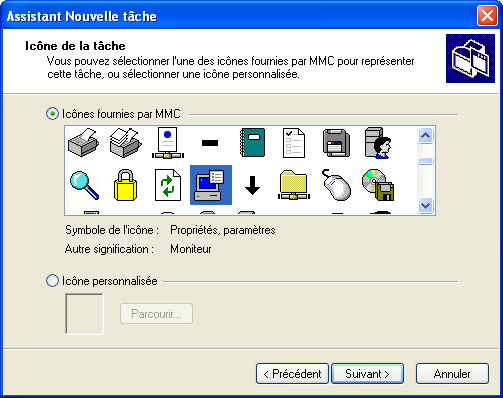Pick the magnifying glass search icon
This screenshot has width=503, height=398.
(x=84, y=185)
